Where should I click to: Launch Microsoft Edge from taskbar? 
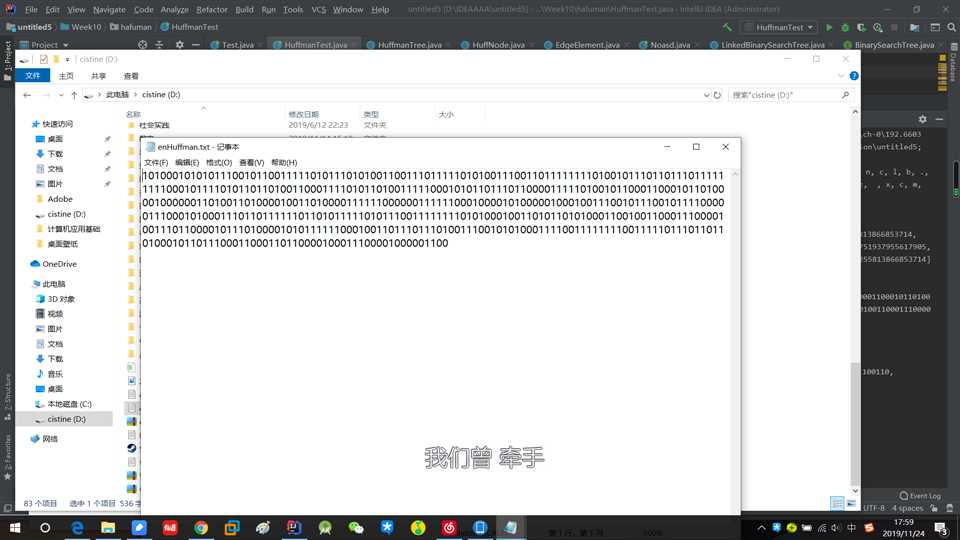[77, 527]
